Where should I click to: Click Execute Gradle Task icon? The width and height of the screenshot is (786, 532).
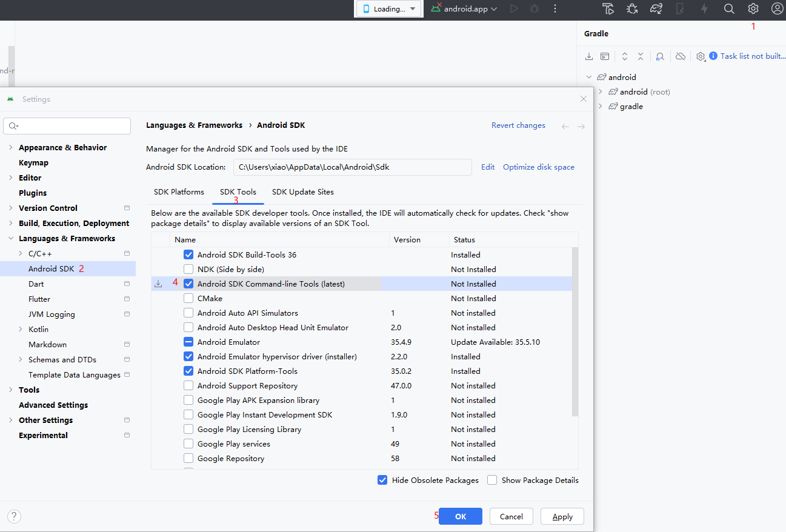point(605,56)
